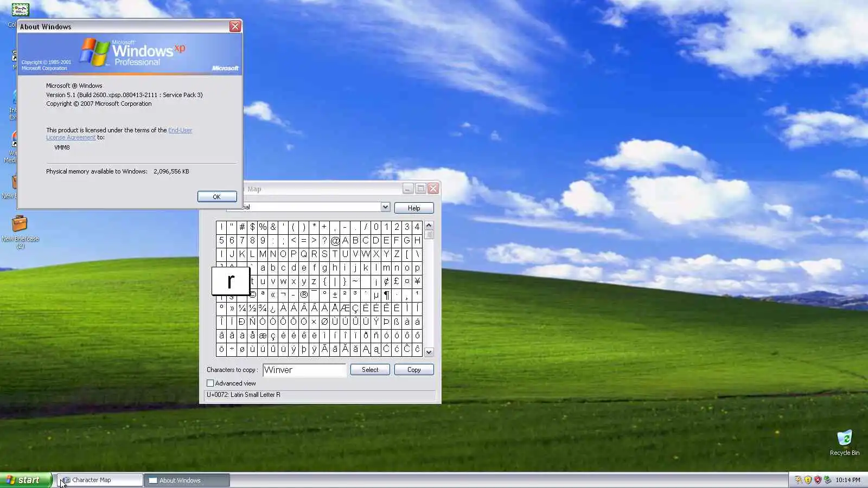The height and width of the screenshot is (488, 868).
Task: Click the Select button in Character Map
Action: (x=370, y=369)
